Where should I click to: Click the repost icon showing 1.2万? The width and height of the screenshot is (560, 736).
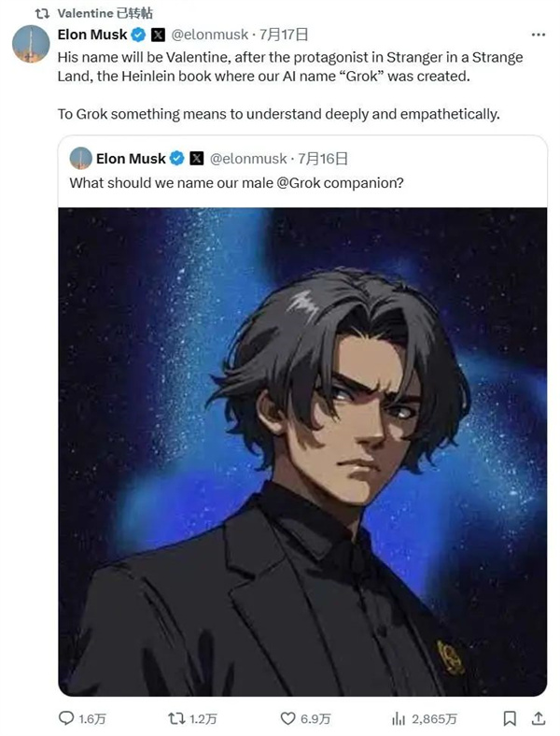pyautogui.click(x=176, y=718)
